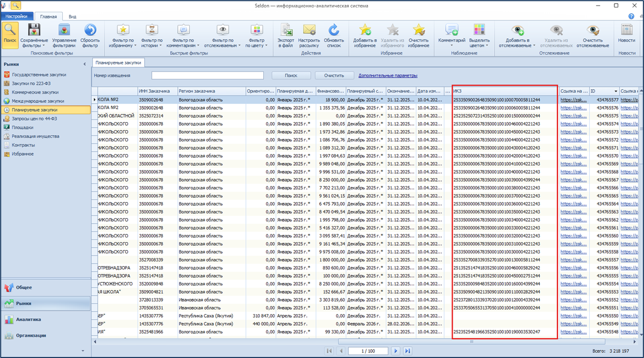Select the ID cell 434765548
The width and height of the screenshot is (644, 358).
pyautogui.click(x=605, y=332)
